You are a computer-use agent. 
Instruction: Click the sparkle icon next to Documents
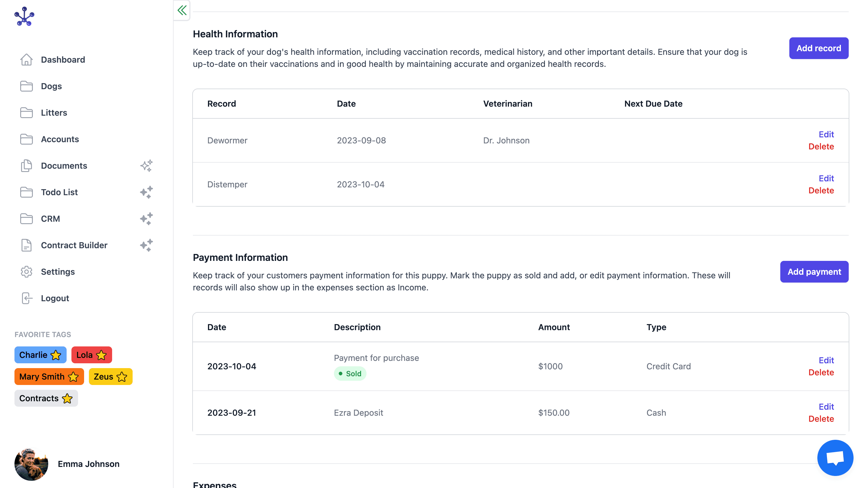(146, 166)
